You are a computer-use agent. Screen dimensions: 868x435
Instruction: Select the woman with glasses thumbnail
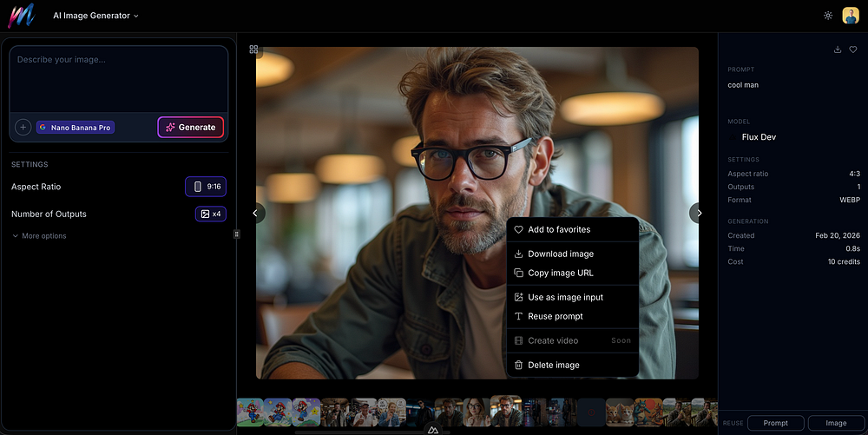[x=477, y=412]
